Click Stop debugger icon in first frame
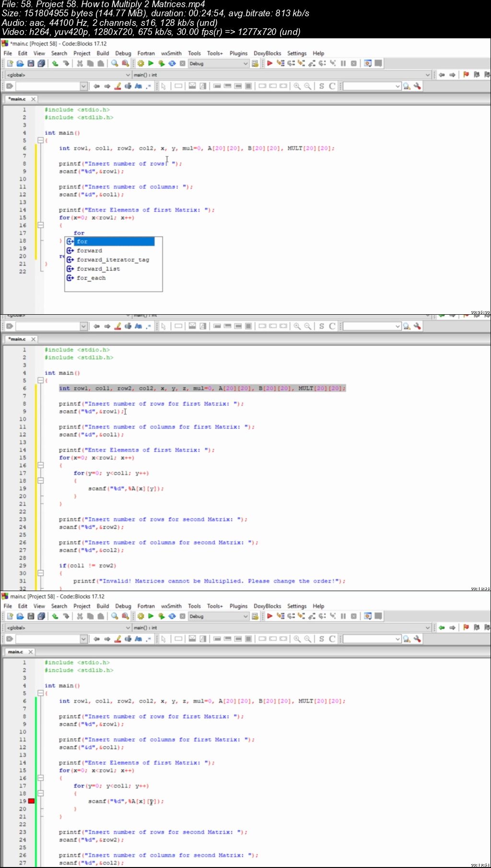The height and width of the screenshot is (868, 491). 354,63
